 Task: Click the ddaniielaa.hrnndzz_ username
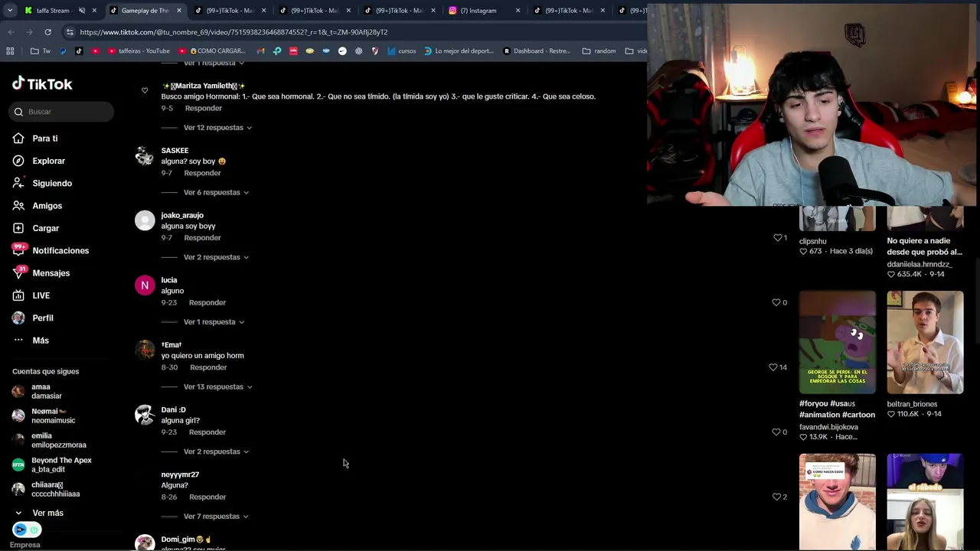pyautogui.click(x=919, y=264)
